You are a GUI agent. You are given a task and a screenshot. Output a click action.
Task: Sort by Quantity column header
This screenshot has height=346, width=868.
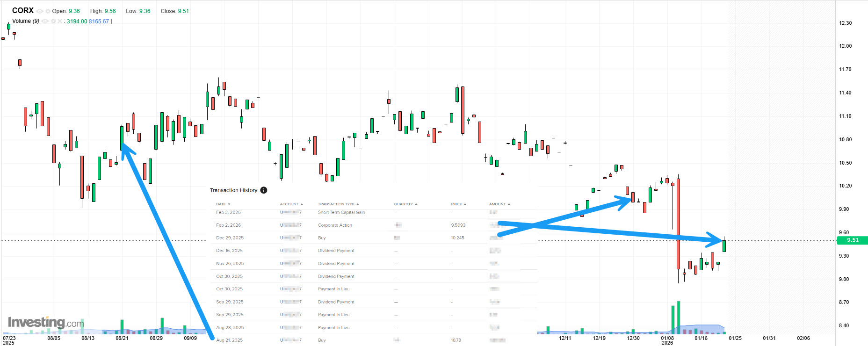click(x=405, y=204)
